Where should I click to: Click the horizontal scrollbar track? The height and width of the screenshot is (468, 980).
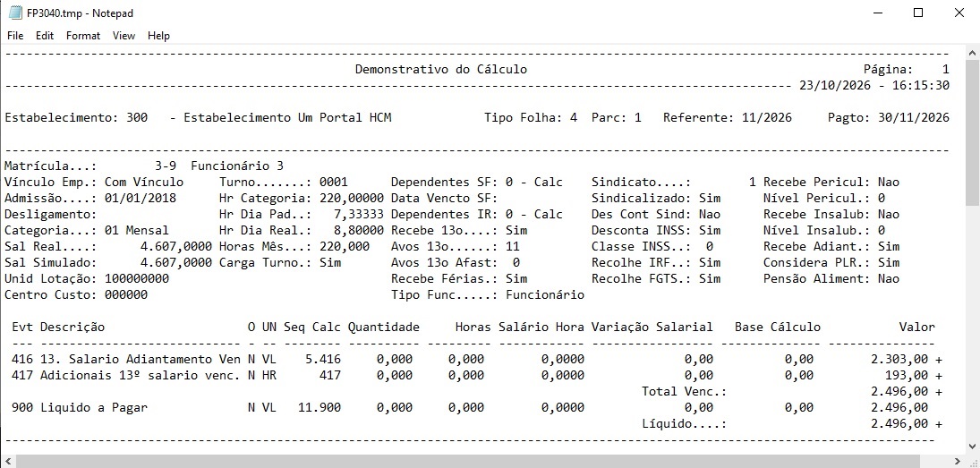482,461
